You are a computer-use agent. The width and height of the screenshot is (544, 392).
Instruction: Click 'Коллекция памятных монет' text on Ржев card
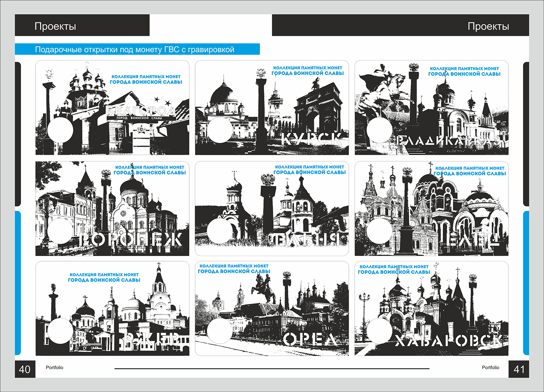104,275
